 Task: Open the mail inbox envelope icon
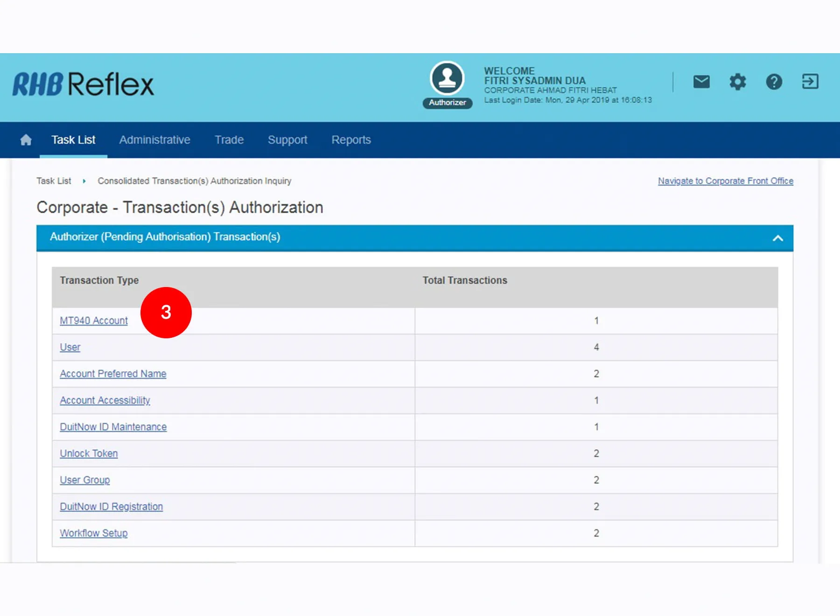click(701, 82)
